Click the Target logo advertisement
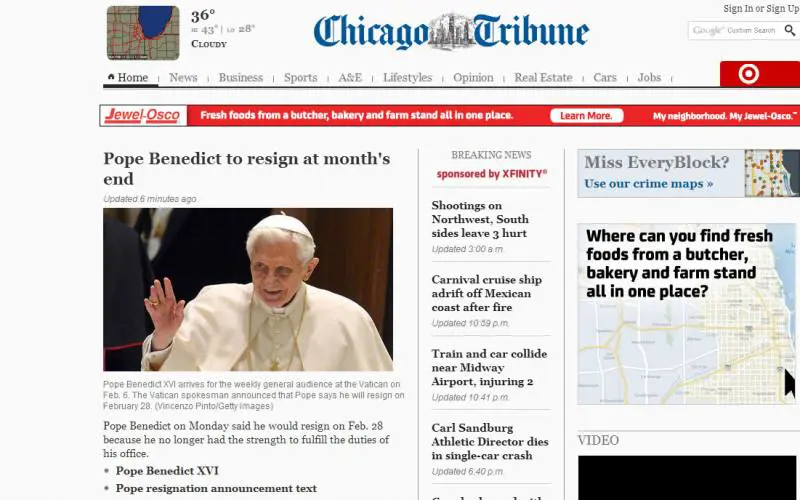 pyautogui.click(x=760, y=74)
